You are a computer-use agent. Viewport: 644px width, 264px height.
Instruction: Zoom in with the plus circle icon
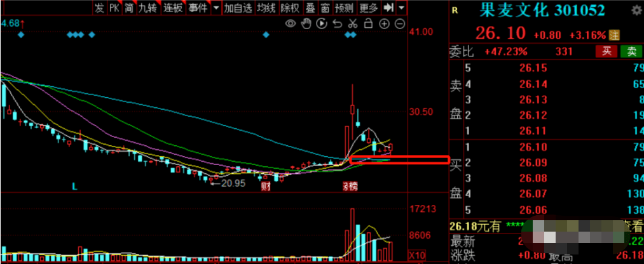(384, 23)
